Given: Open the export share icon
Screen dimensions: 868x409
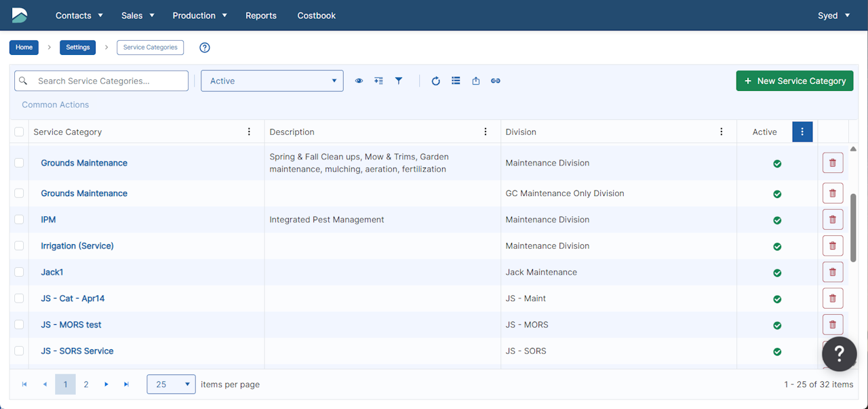Looking at the screenshot, I should pyautogui.click(x=476, y=81).
